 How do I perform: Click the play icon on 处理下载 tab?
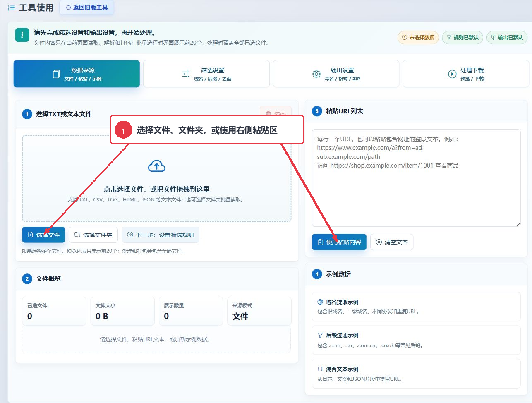452,74
